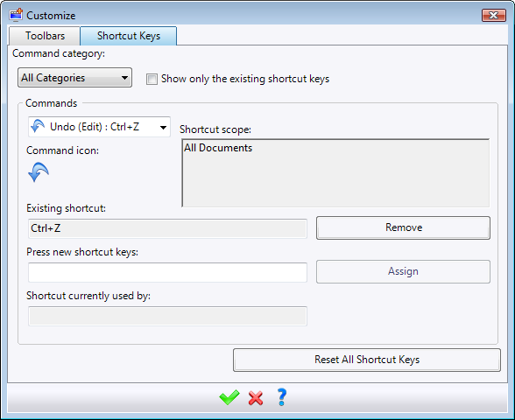The image size is (515, 420).
Task: Click the Assign button
Action: [403, 271]
